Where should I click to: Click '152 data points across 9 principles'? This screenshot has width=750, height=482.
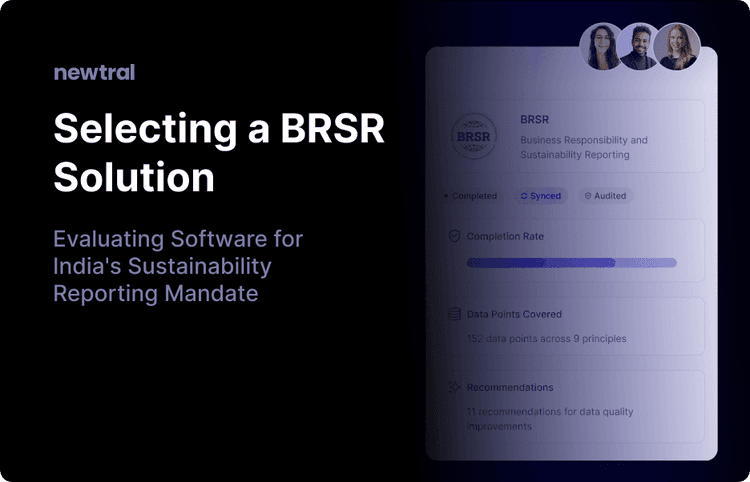[x=546, y=339]
